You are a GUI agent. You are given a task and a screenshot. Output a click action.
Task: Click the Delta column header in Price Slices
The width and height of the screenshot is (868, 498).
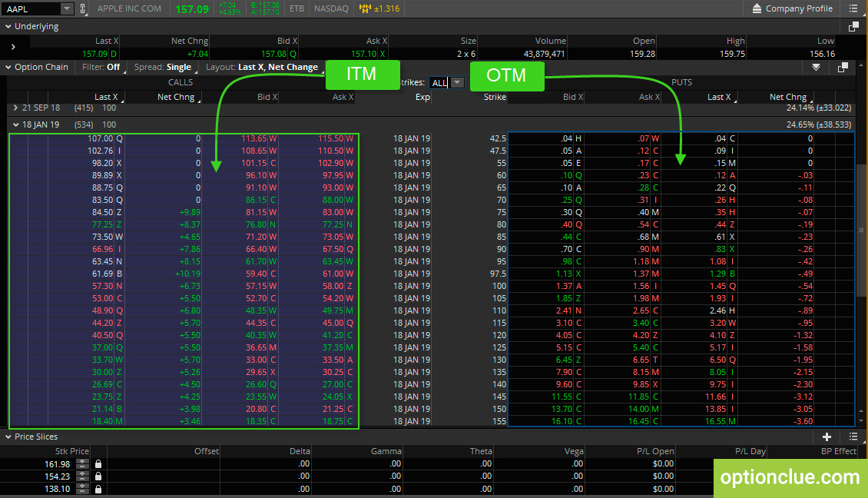tap(300, 451)
